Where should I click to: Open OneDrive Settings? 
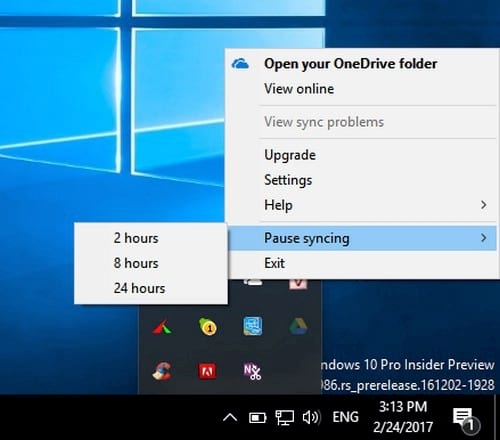pos(362,180)
